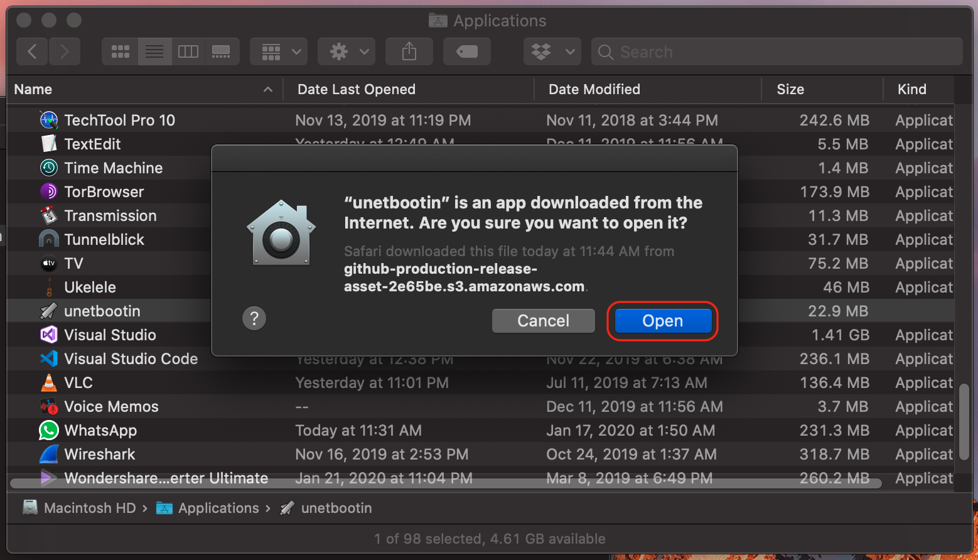
Task: Click the '242.6 MB' size value
Action: click(x=834, y=120)
